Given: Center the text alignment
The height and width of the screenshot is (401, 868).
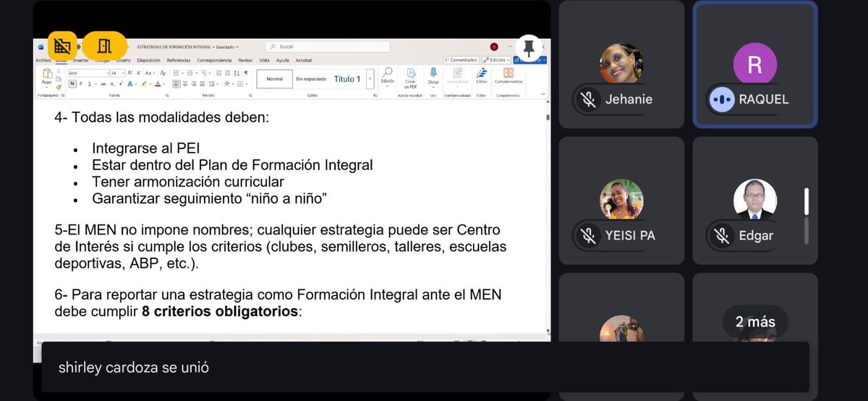Looking at the screenshot, I should pyautogui.click(x=185, y=84).
